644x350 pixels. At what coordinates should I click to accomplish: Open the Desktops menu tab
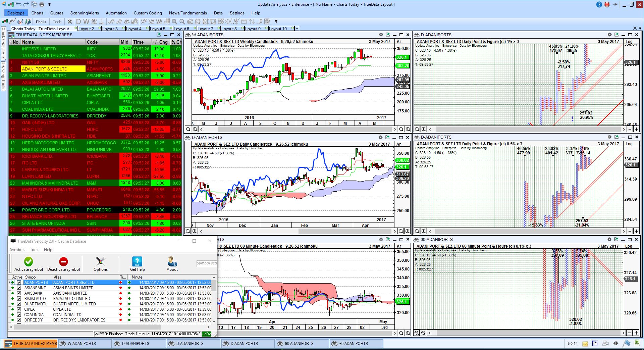click(16, 13)
